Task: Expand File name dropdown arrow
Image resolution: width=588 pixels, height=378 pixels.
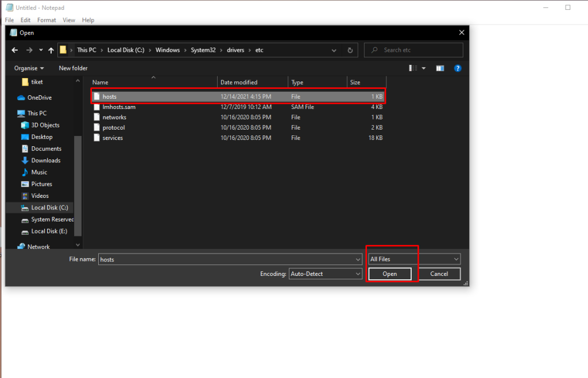Action: pyautogui.click(x=358, y=259)
